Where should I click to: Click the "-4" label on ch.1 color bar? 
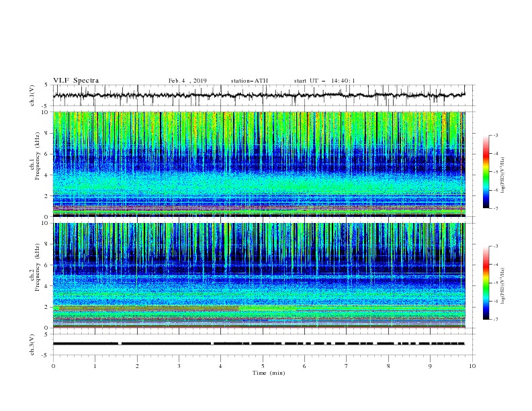pos(496,154)
